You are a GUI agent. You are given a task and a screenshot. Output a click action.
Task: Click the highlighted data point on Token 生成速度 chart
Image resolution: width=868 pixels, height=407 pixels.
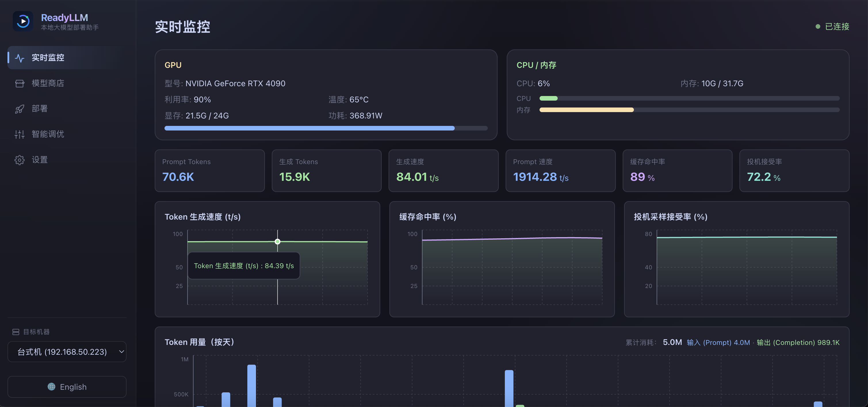coord(277,242)
